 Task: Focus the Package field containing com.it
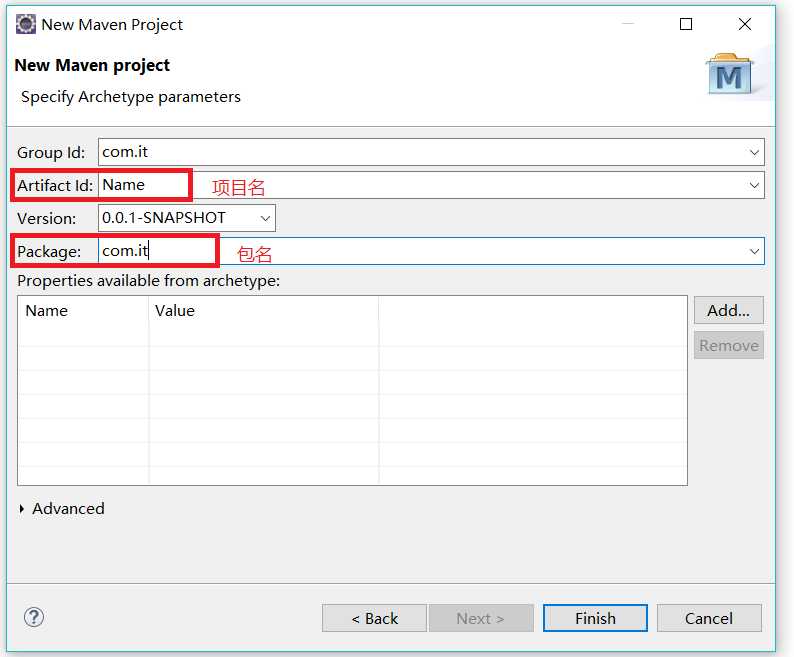pos(431,251)
